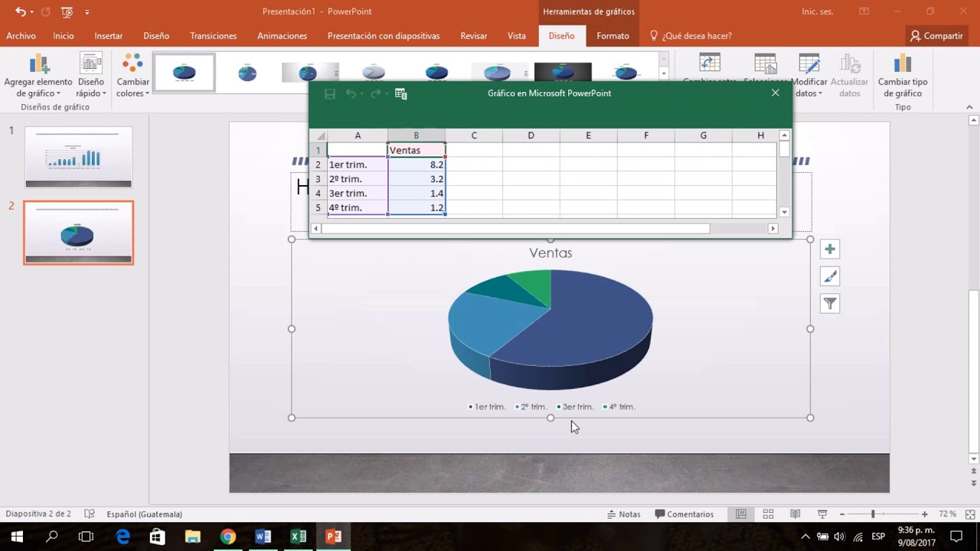Select cell A2 '1er trim.'
This screenshot has width=980, height=551.
point(358,165)
